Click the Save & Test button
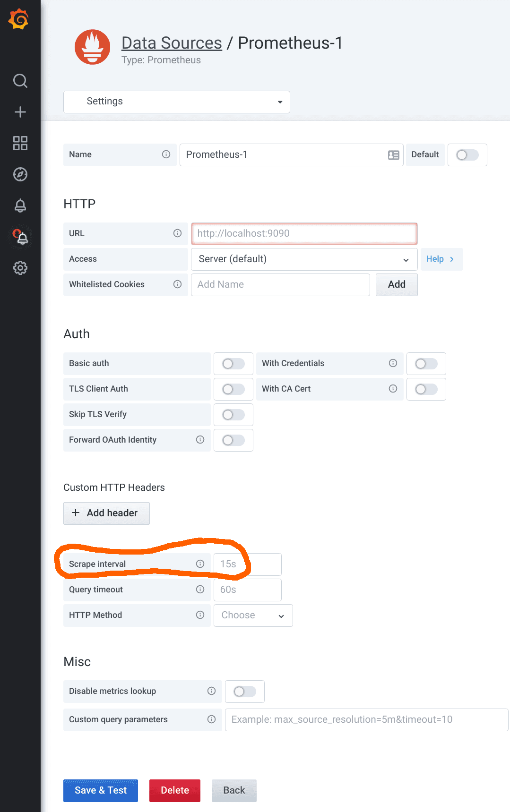The image size is (510, 812). tap(101, 790)
